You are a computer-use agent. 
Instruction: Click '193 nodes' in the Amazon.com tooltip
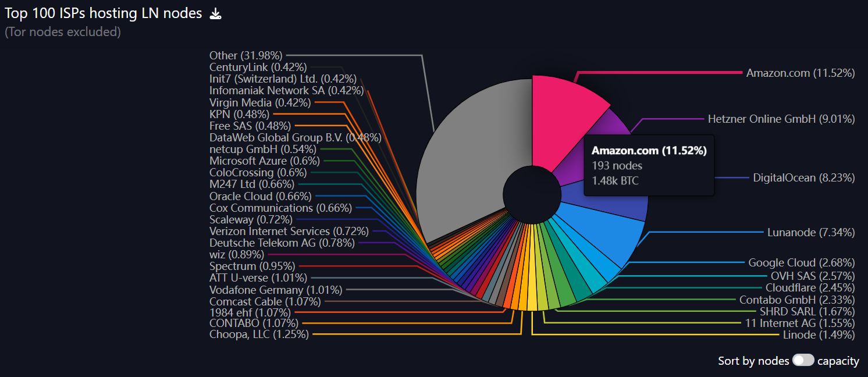point(617,166)
